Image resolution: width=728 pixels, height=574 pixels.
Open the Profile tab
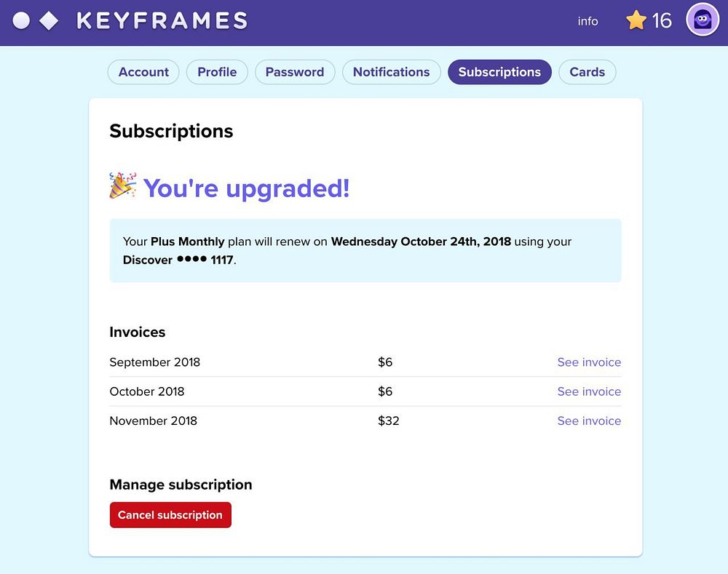217,72
